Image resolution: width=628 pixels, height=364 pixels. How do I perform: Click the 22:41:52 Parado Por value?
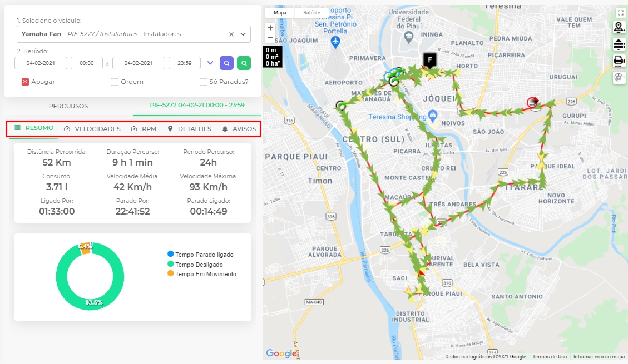click(x=132, y=211)
